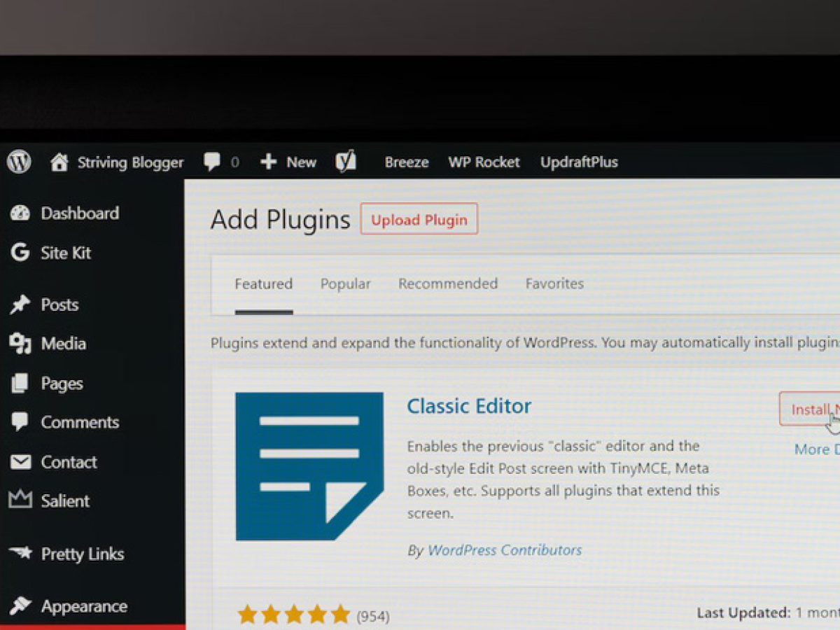Click the plus icon next to New
840x630 pixels.
(x=269, y=162)
